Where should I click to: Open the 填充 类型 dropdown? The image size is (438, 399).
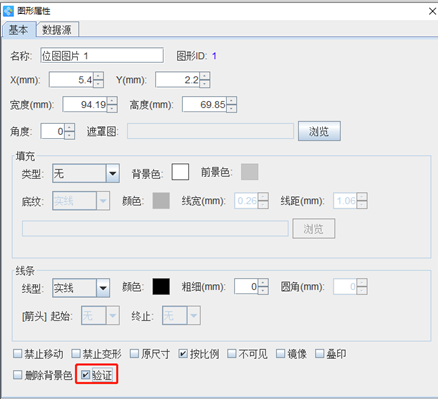[x=113, y=173]
